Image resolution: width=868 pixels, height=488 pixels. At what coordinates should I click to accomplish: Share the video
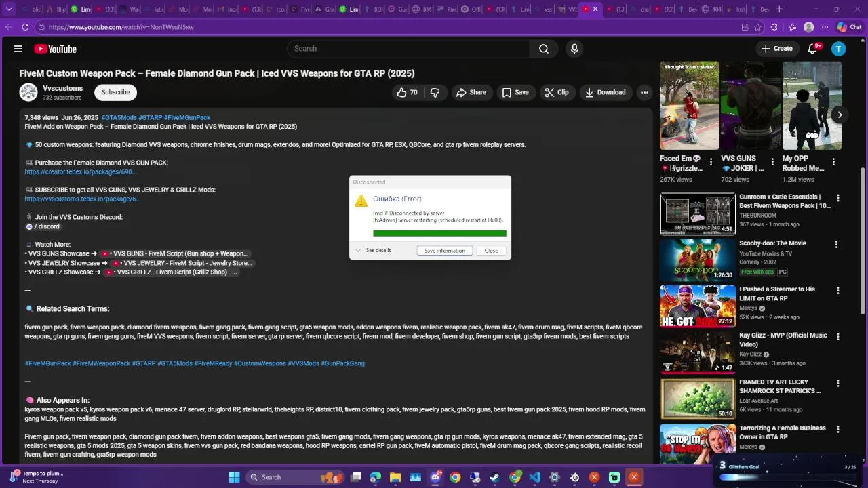471,92
